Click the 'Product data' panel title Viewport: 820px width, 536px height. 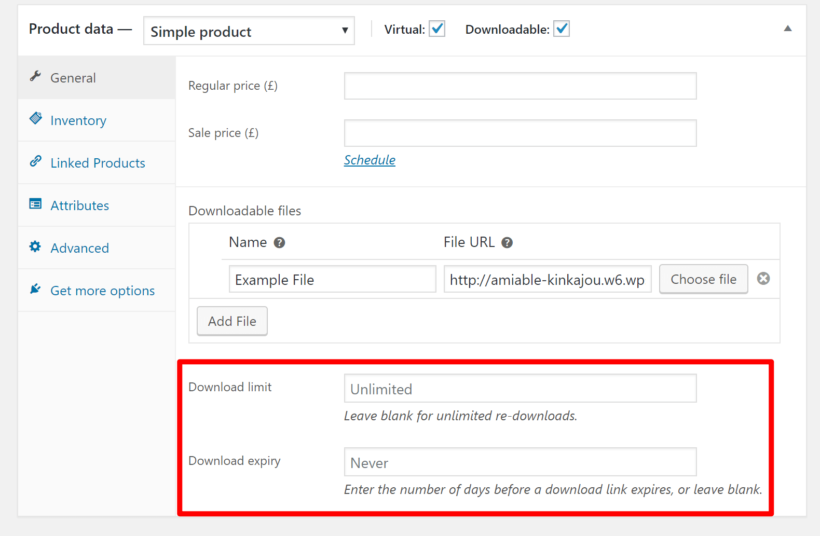point(71,29)
